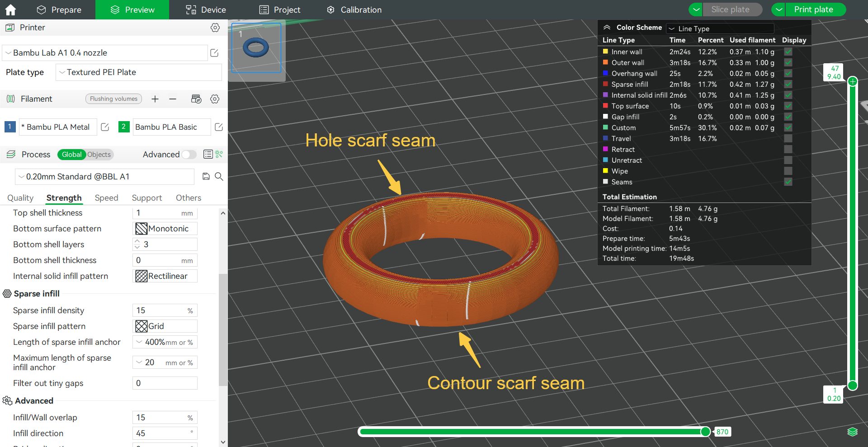Open printer settings gear icon
Image resolution: width=868 pixels, height=447 pixels.
point(215,28)
